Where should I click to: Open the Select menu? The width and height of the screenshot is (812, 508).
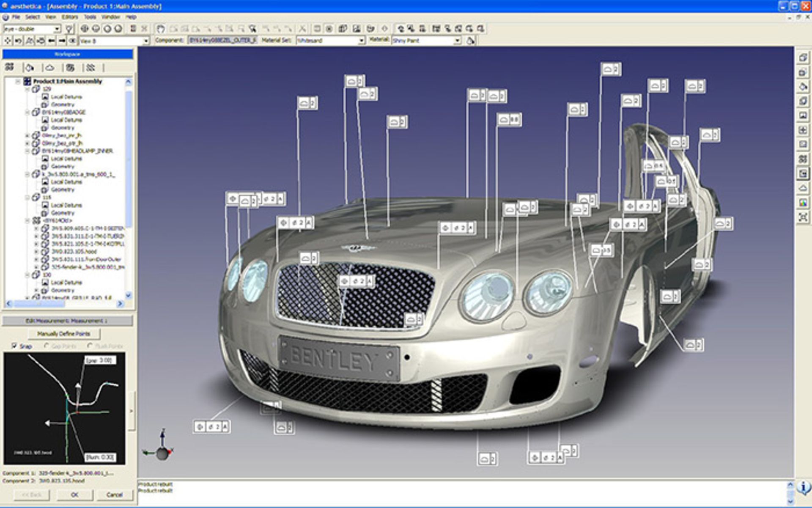(x=33, y=17)
